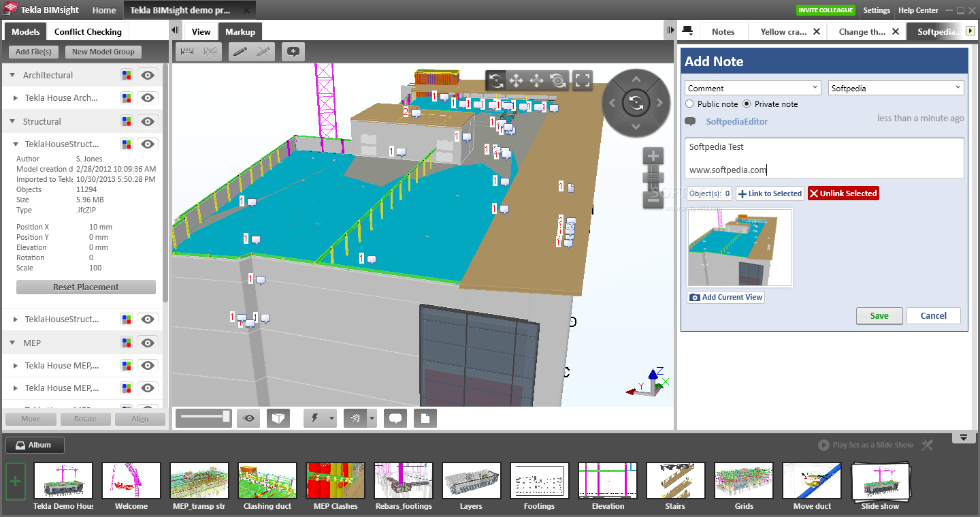
Task: Toggle visibility of expanded TeklaHouseStruct model
Action: (148, 144)
